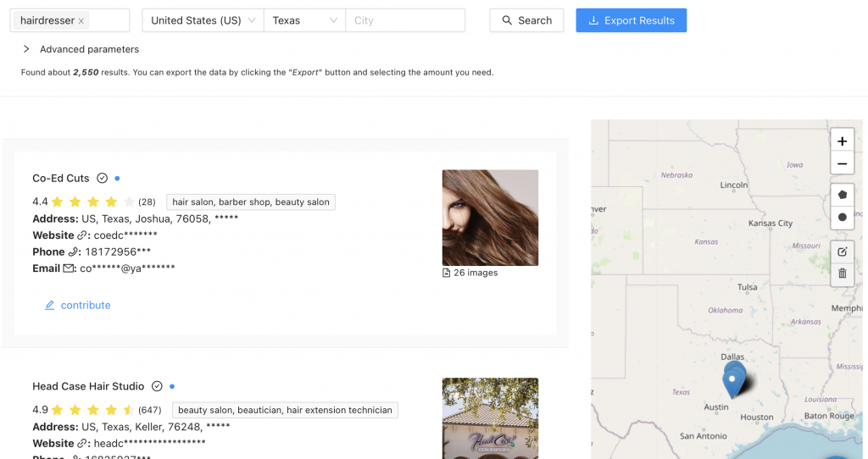Open the Head Case Hair Studio title
868x459 pixels.
click(x=88, y=386)
